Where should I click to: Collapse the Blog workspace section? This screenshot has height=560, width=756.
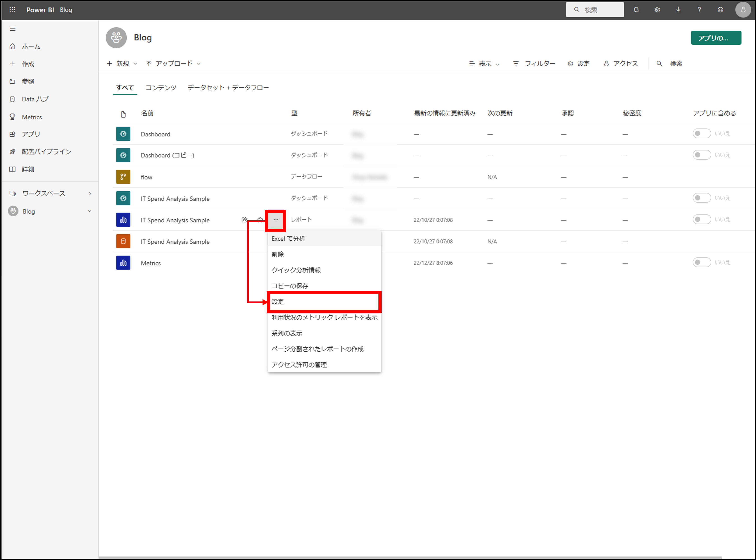(90, 211)
